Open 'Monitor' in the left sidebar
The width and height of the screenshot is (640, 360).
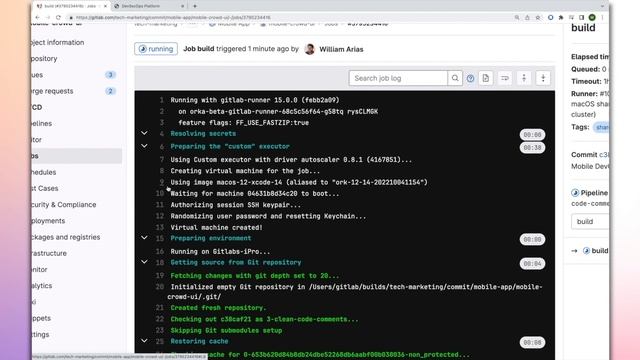(x=40, y=270)
